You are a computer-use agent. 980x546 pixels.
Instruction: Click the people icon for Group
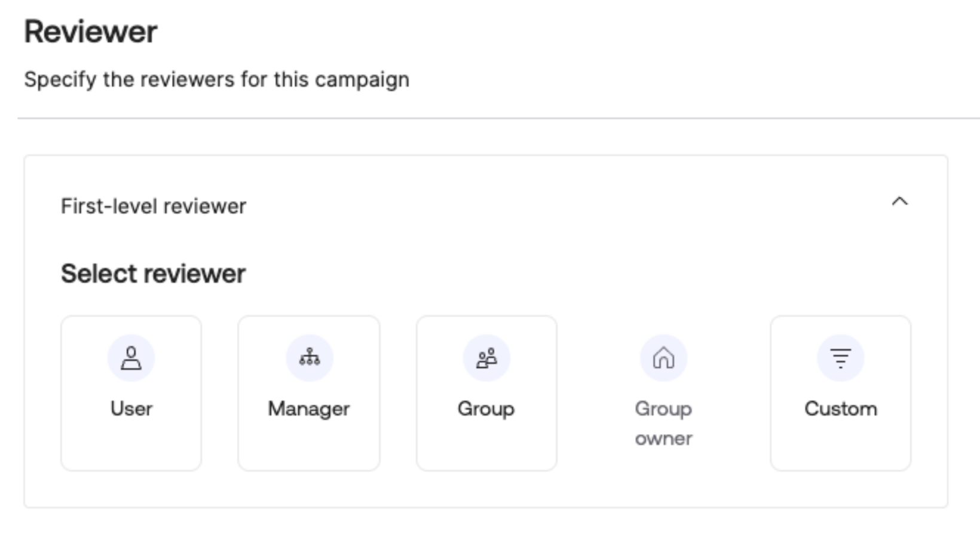pos(486,358)
